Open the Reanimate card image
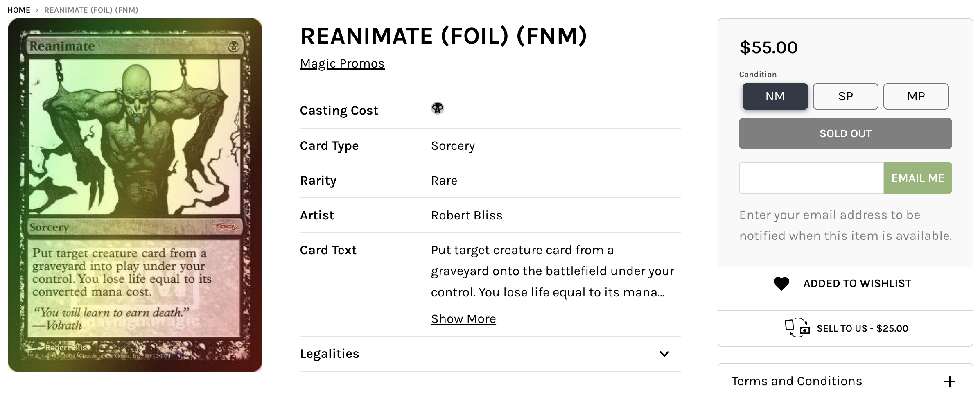 tap(135, 195)
